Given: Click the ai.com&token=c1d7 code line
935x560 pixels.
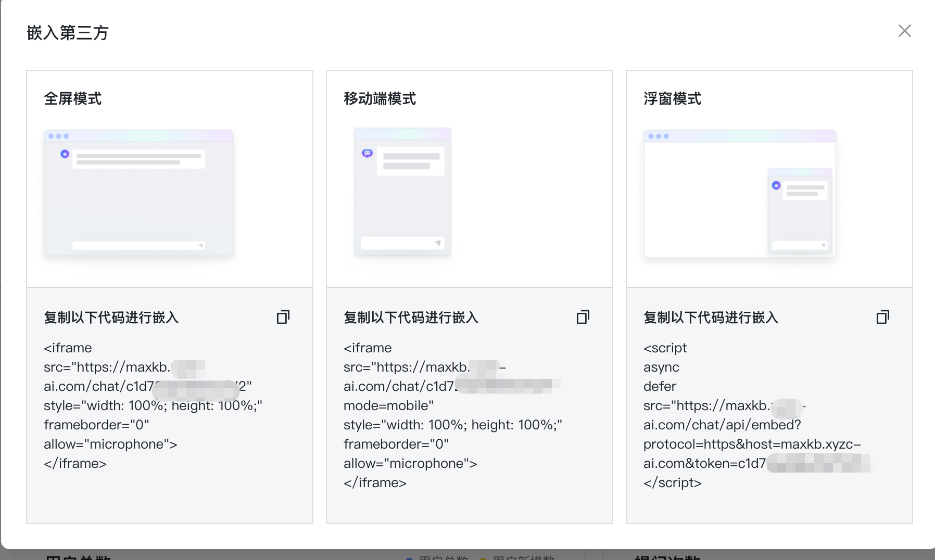Looking at the screenshot, I should (757, 463).
